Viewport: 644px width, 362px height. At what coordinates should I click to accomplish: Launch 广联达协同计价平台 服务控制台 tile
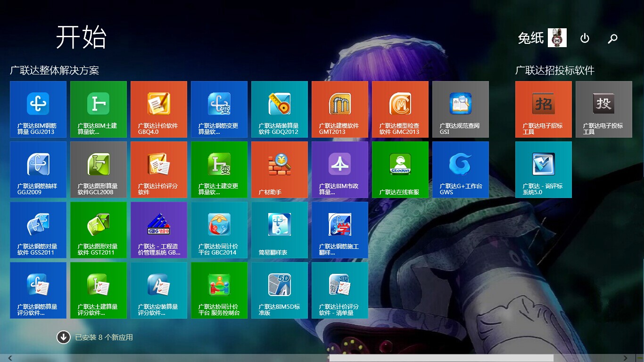(x=219, y=290)
